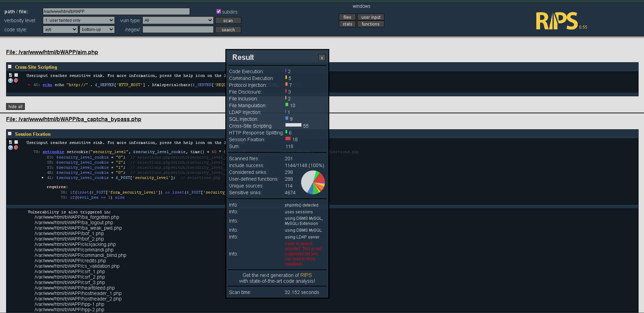
Task: Open the files window
Action: point(347,17)
